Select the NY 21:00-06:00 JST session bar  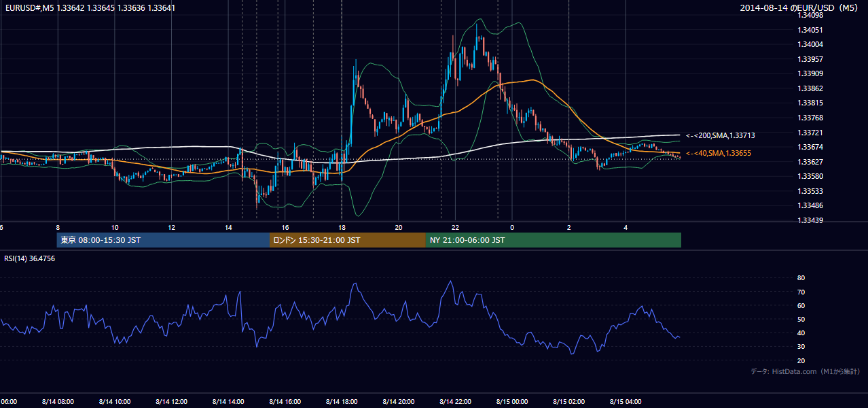point(554,240)
